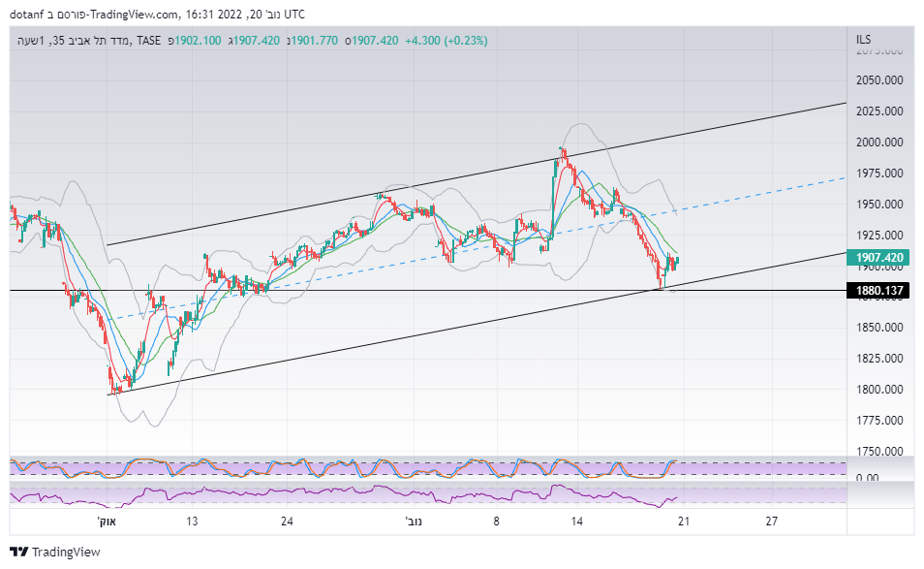
Task: Click the open value 1902.100 in header
Action: (198, 40)
